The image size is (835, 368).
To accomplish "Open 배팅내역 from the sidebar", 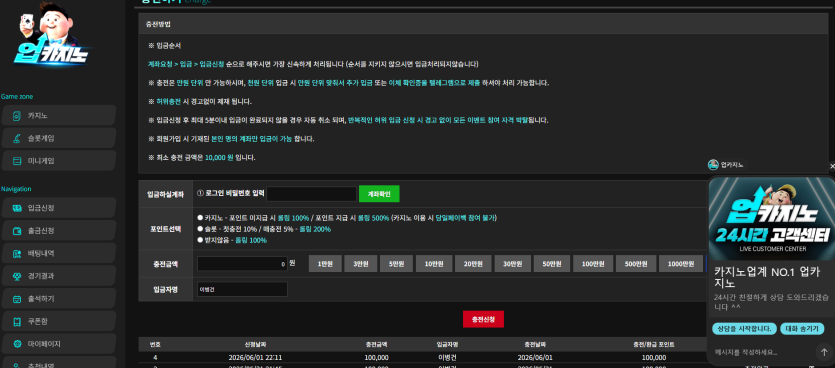I will [x=59, y=253].
